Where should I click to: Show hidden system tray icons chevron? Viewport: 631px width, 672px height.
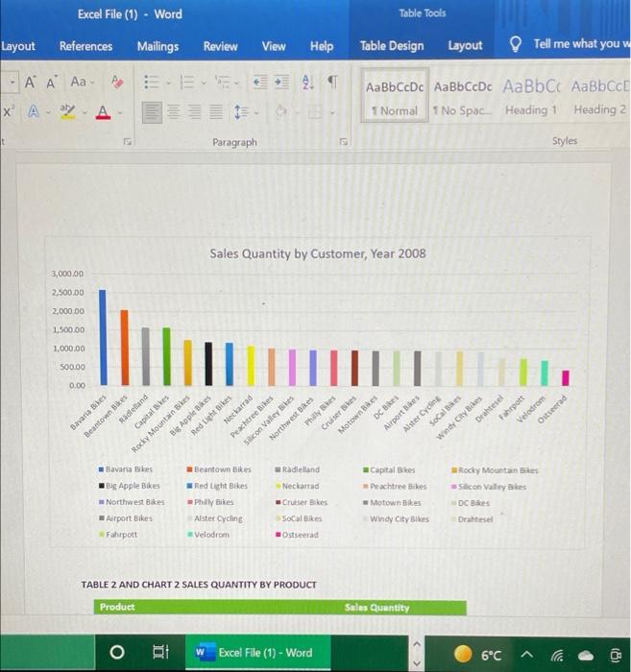click(x=527, y=654)
